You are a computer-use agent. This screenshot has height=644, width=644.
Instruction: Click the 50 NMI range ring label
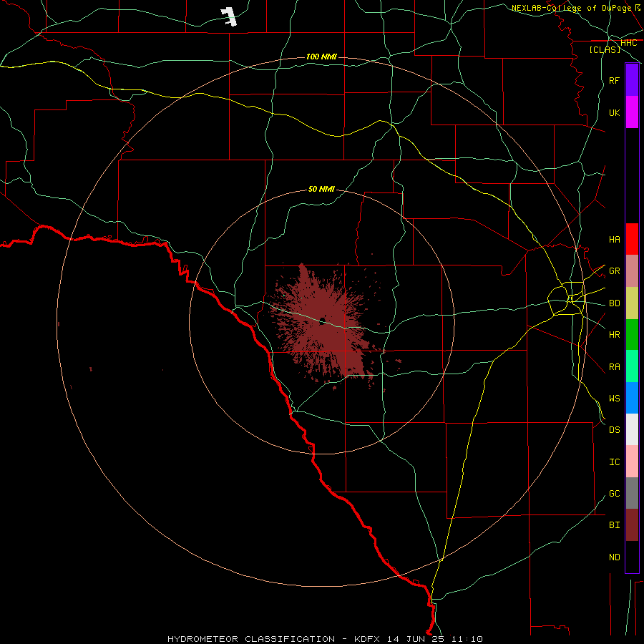(x=321, y=189)
